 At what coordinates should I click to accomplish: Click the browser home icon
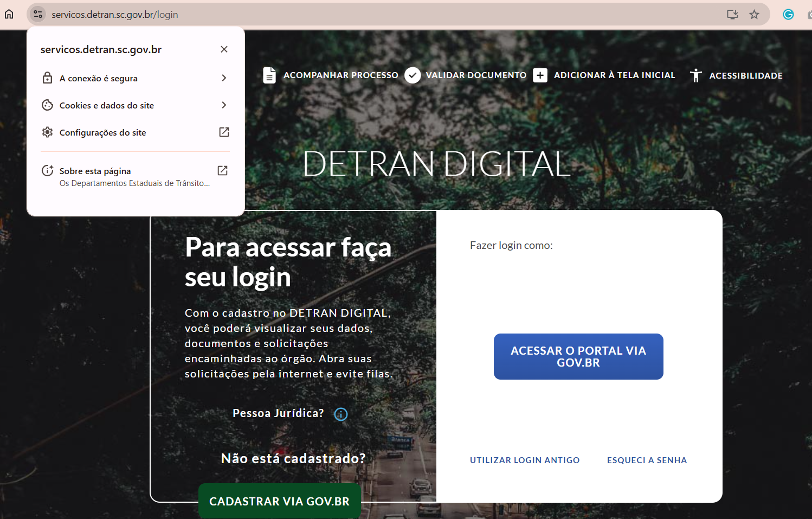click(9, 14)
